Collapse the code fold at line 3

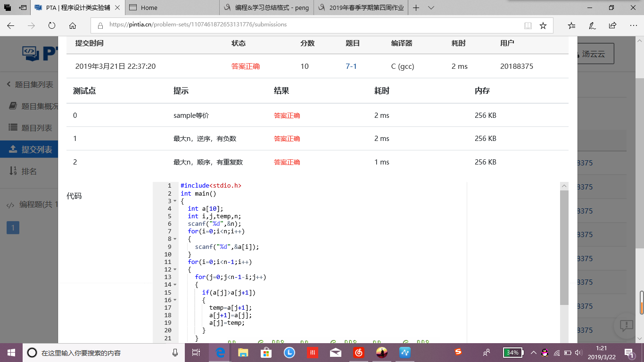coord(175,201)
